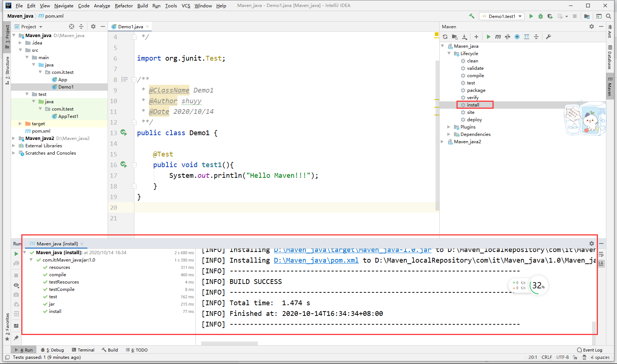Image resolution: width=617 pixels, height=364 pixels.
Task: Collapse all in Project panel
Action: coord(81,26)
